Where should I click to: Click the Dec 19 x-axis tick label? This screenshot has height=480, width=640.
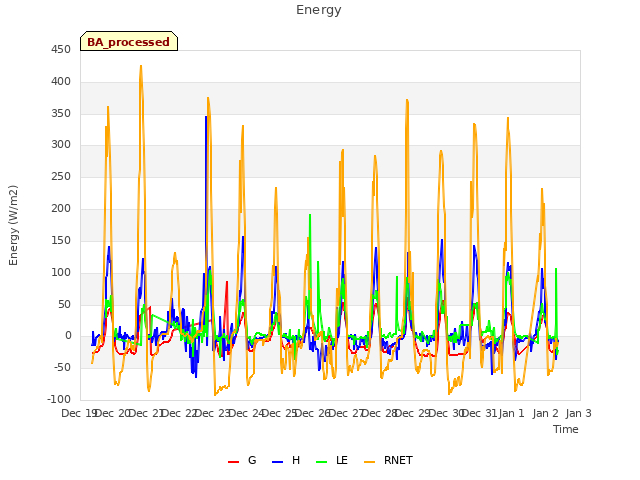78,413
